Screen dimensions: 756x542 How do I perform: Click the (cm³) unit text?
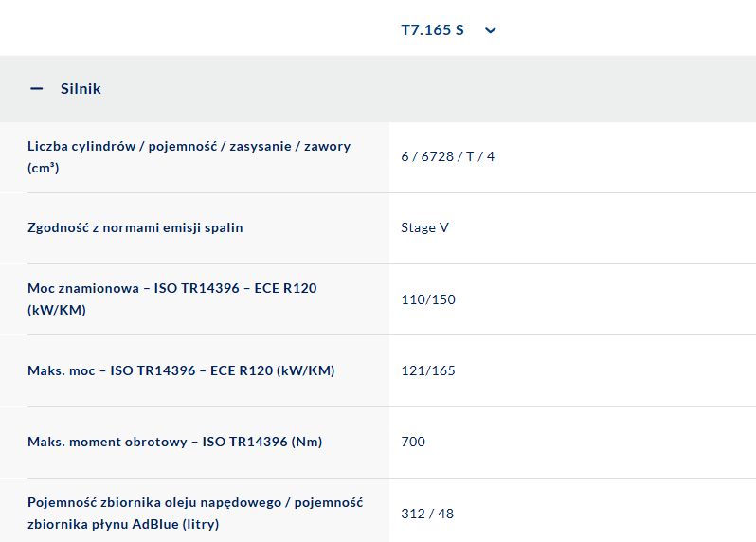point(44,168)
